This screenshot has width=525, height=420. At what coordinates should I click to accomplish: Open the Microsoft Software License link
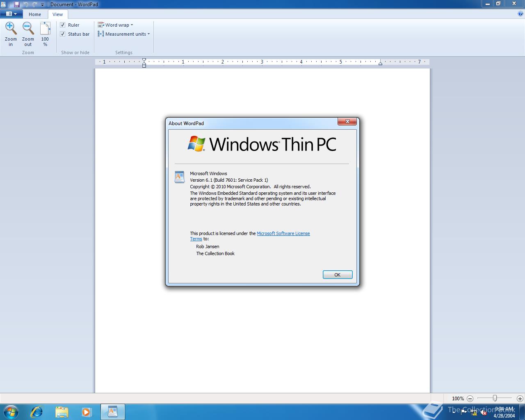point(283,233)
